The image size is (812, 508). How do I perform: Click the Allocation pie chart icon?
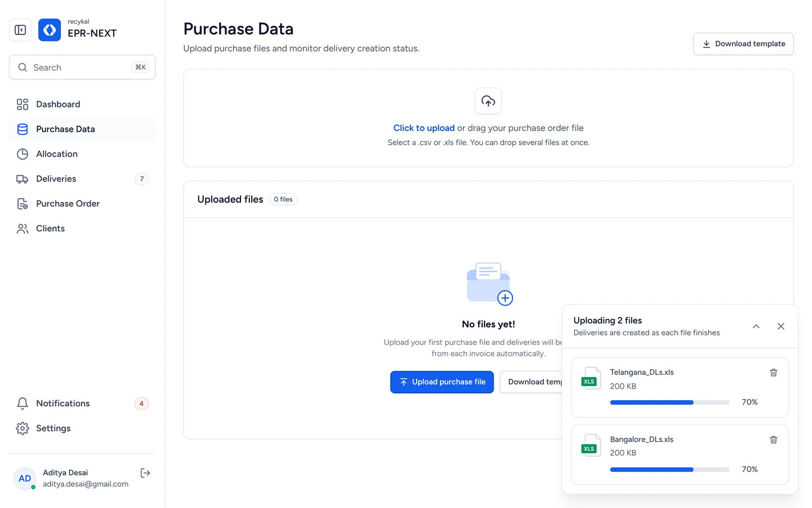click(x=22, y=154)
